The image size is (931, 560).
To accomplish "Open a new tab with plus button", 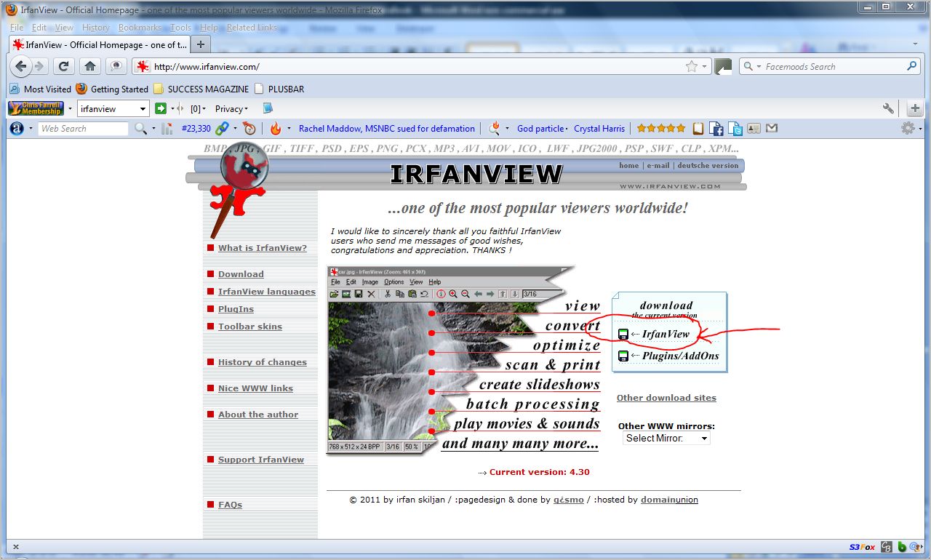I will click(x=201, y=44).
